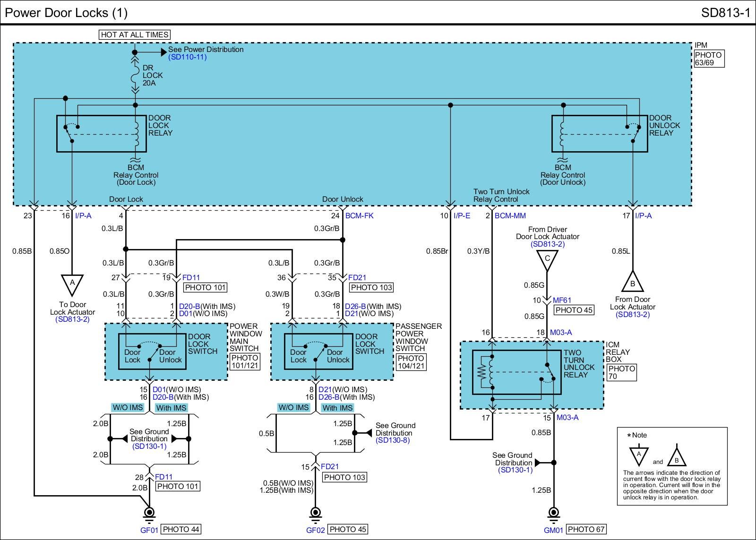Open the MF61 connector link
Screen dimensions: 756x540
click(562, 300)
